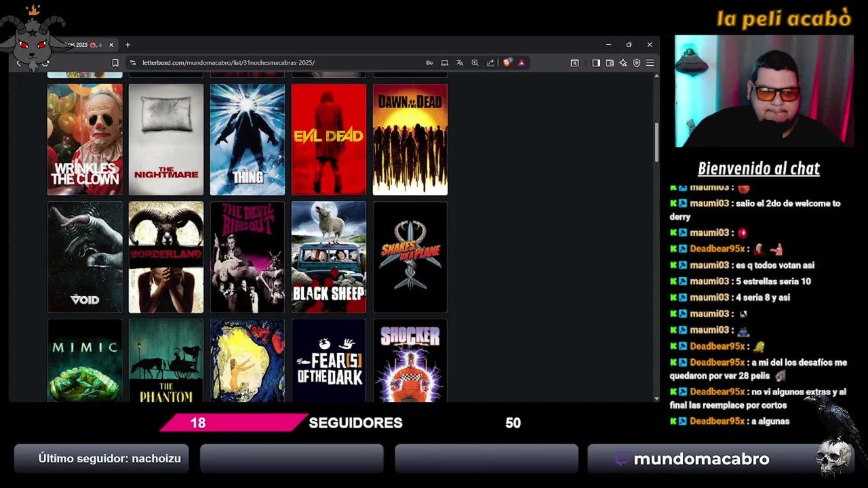Open the Dawn of the Dead poster
The width and height of the screenshot is (868, 488).
click(410, 140)
